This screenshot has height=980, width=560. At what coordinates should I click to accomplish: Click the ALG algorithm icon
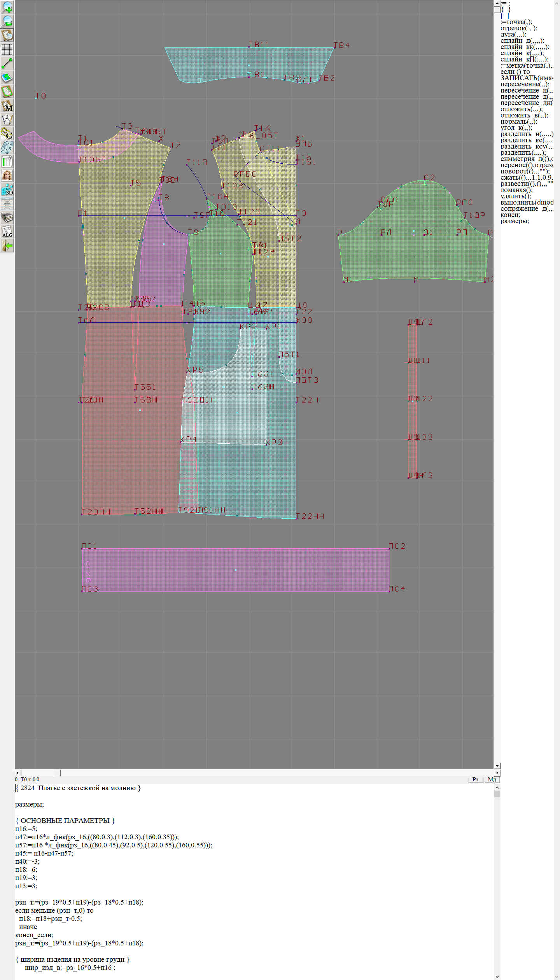[x=7, y=232]
